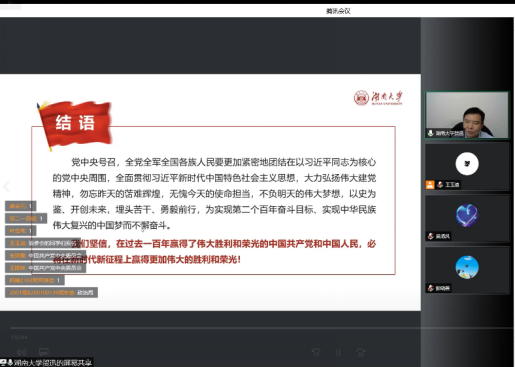
Task: Click the muted microphone icon under sky-blue avatar
Action: (x=431, y=288)
